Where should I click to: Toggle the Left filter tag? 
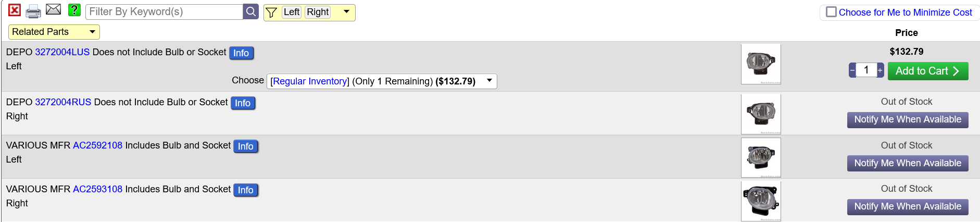click(x=292, y=12)
